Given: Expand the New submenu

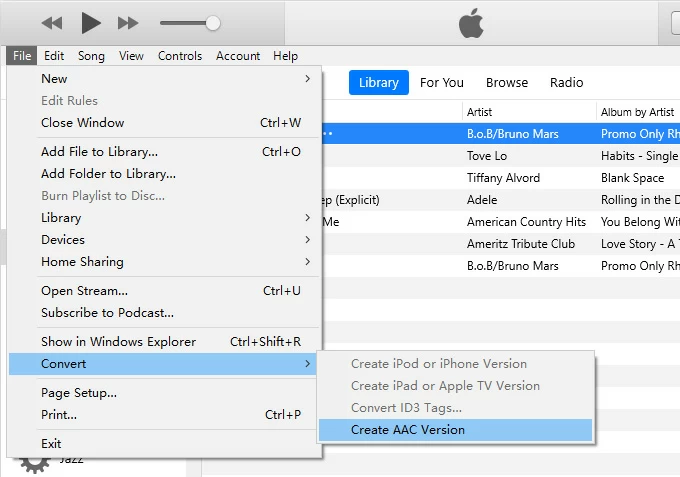Looking at the screenshot, I should 55,79.
